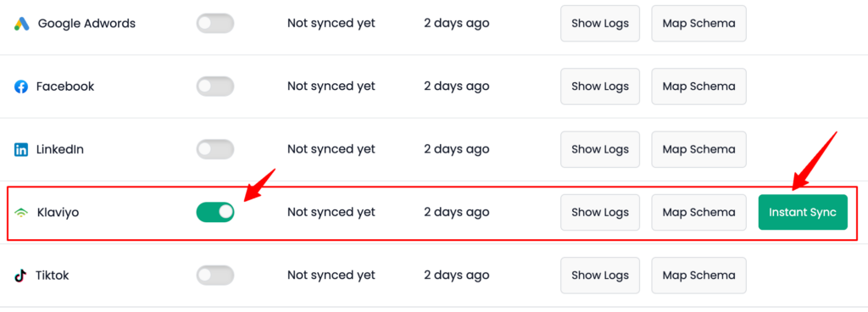
Task: Disable the Klaviyo toggle switch
Action: point(215,212)
